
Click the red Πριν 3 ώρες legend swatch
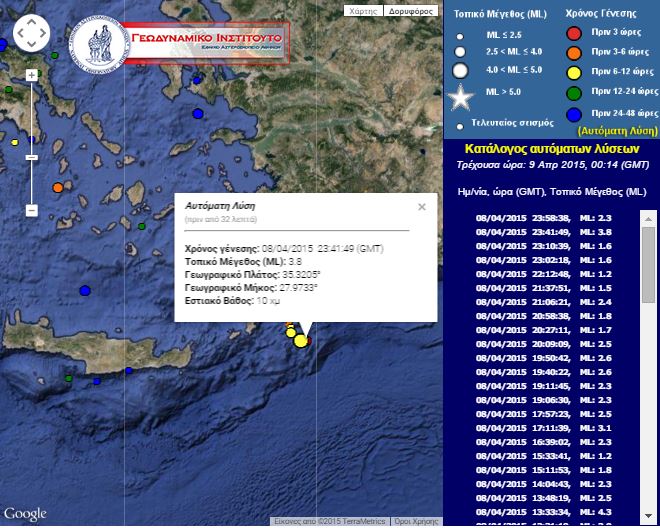[574, 33]
